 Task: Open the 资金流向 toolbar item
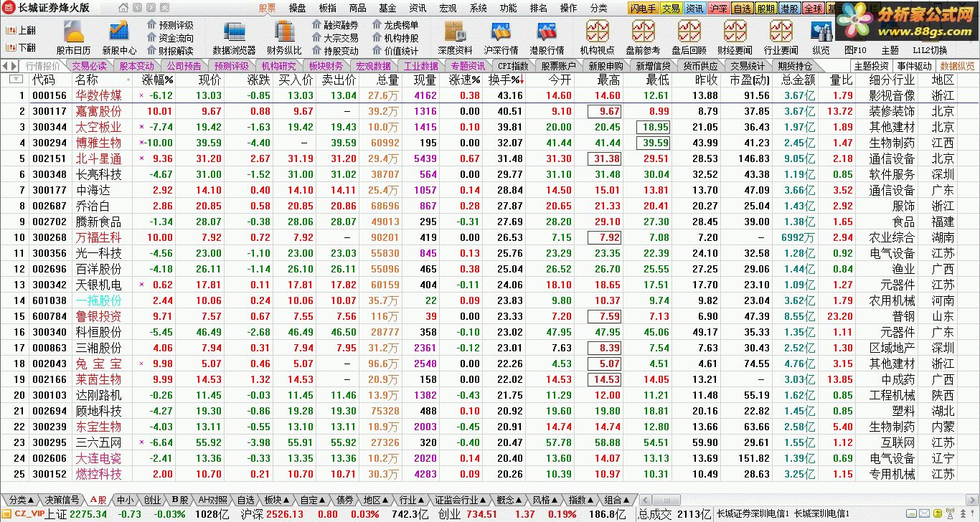pyautogui.click(x=170, y=38)
